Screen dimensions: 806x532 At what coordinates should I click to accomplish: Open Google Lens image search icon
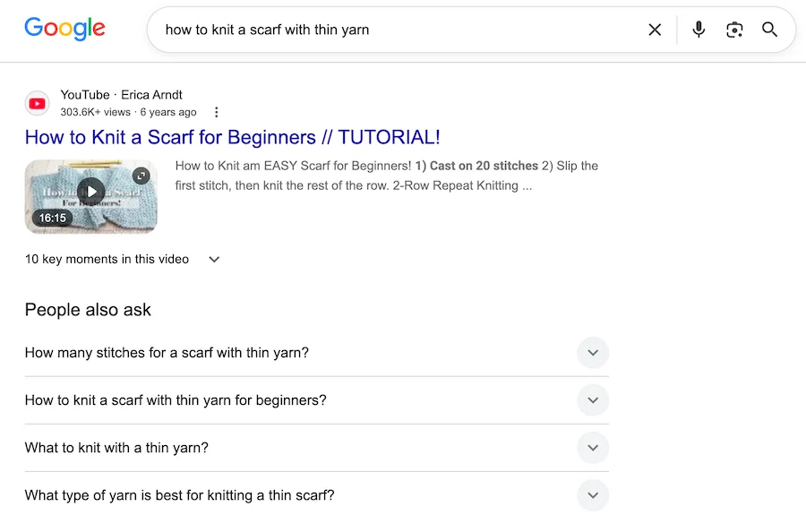pos(734,30)
